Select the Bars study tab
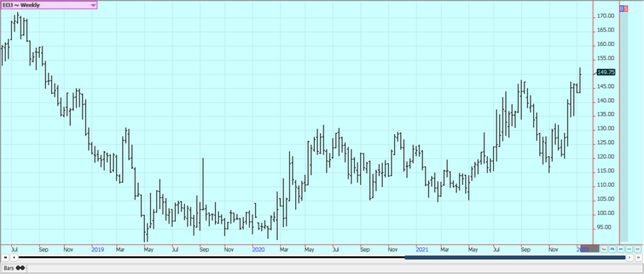644x274 pixels. (x=14, y=268)
